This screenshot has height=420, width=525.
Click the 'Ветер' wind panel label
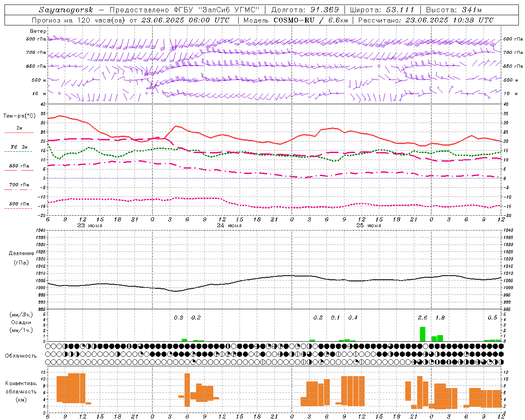tap(38, 31)
